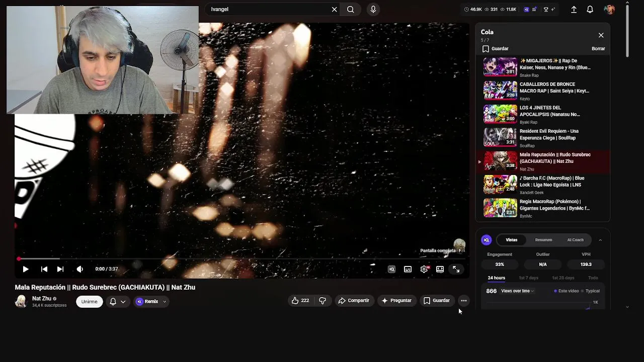Viewport: 644px width, 362px height.
Task: Open player settings gear with HD badge
Action: pos(424,269)
